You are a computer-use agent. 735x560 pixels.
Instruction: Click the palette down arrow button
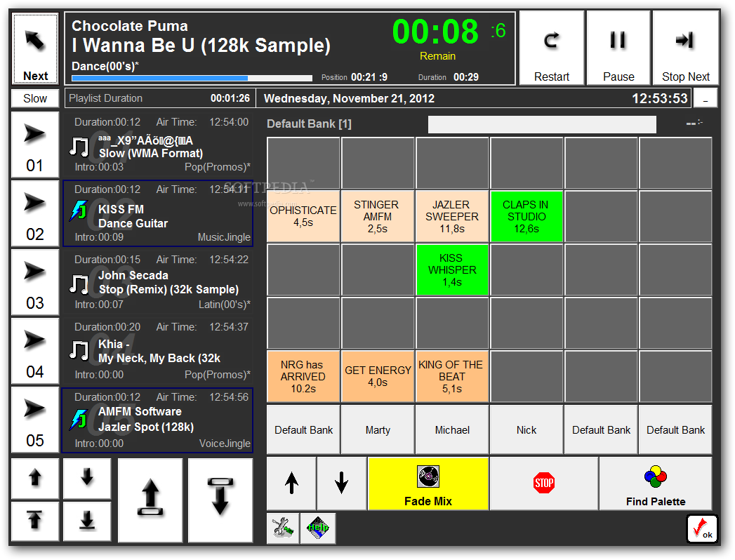coord(342,483)
